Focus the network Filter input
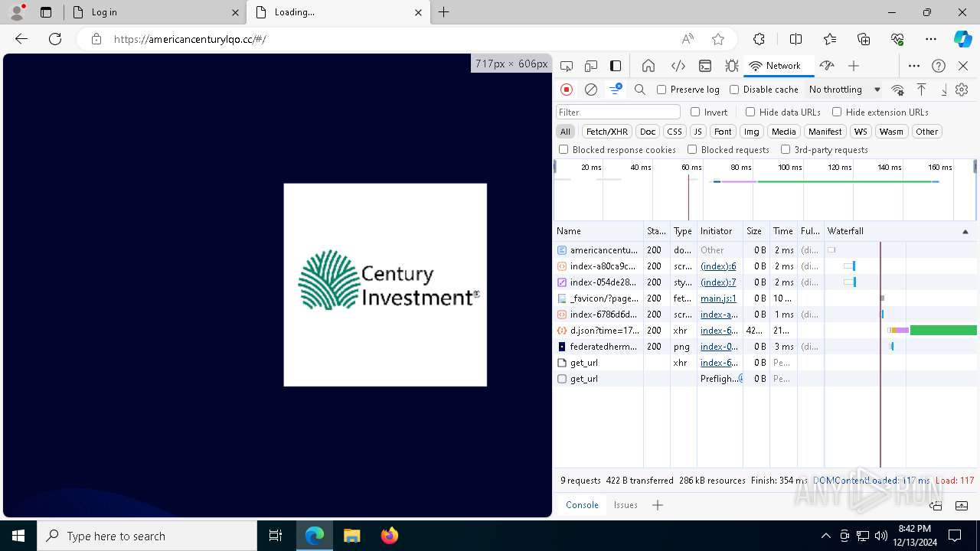The height and width of the screenshot is (551, 980). tap(618, 112)
